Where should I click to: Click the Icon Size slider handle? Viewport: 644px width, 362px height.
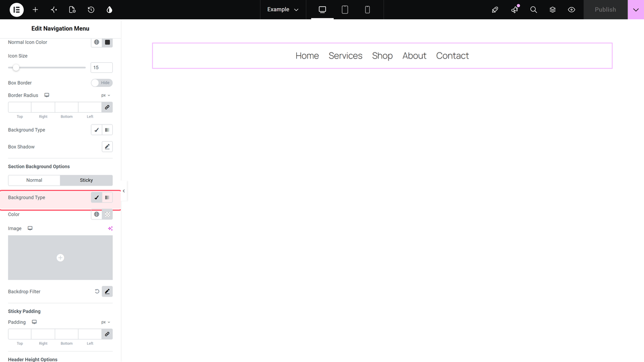(x=16, y=68)
